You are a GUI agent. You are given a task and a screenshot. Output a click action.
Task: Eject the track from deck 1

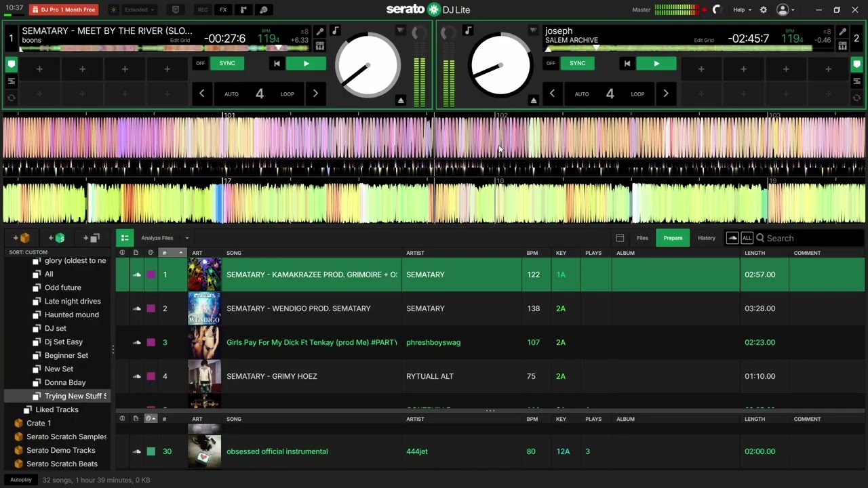point(401,100)
